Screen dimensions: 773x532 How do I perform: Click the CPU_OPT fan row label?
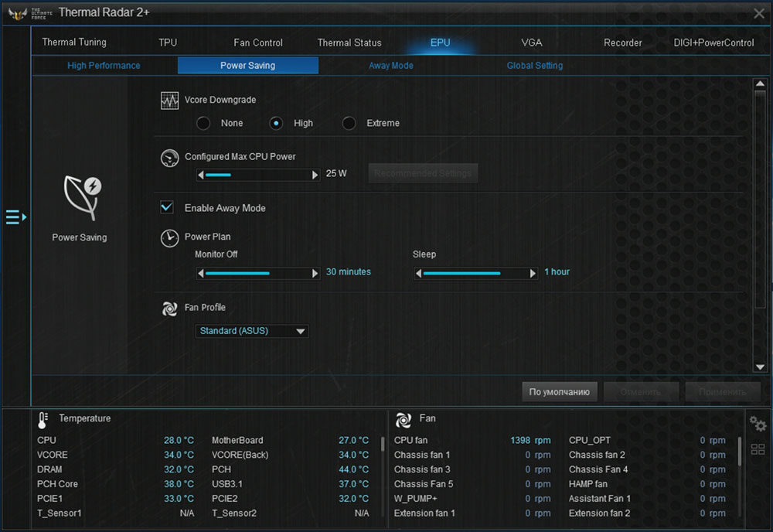(589, 440)
